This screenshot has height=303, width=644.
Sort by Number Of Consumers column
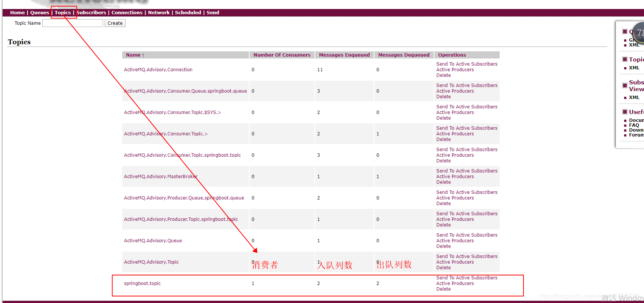pos(282,55)
